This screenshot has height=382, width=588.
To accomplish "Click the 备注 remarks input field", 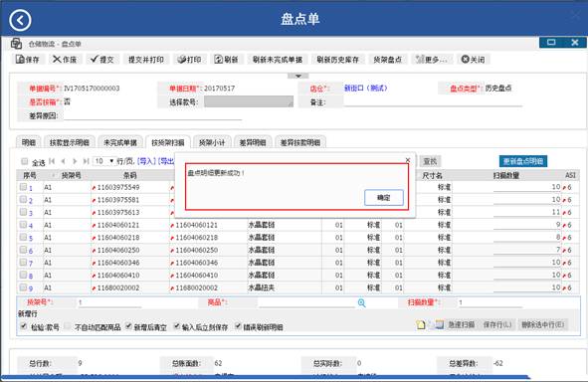I will pos(433,102).
